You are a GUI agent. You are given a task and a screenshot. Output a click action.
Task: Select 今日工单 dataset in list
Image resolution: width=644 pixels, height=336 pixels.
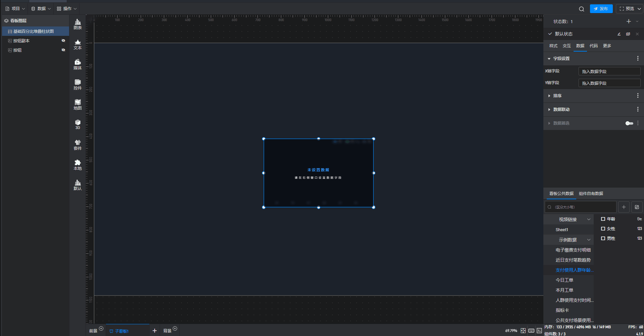(564, 280)
